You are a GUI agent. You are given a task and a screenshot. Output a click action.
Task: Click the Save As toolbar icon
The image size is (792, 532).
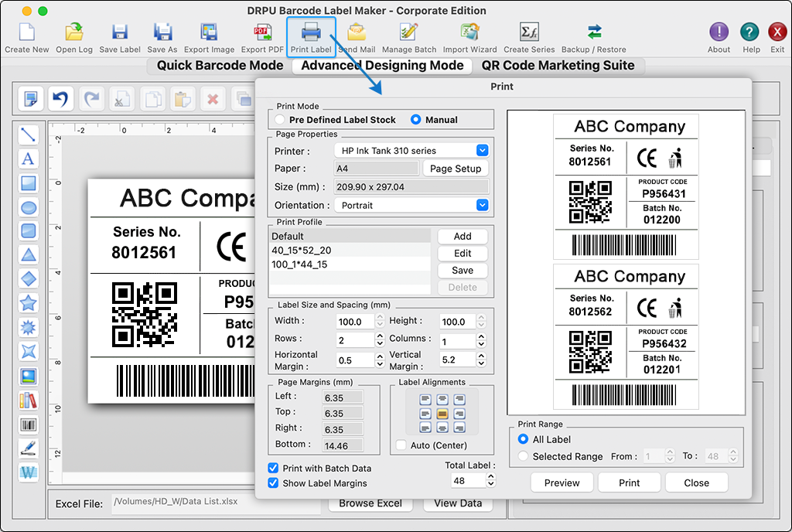click(x=162, y=32)
